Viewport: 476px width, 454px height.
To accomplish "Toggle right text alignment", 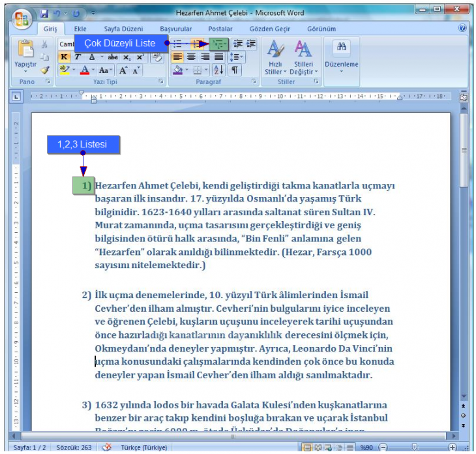I will pos(205,57).
